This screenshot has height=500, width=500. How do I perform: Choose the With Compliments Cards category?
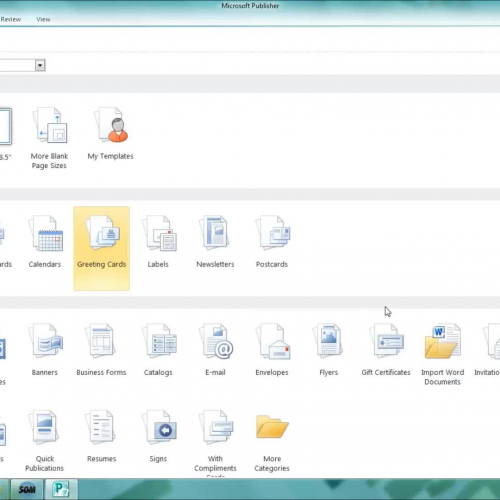click(215, 442)
